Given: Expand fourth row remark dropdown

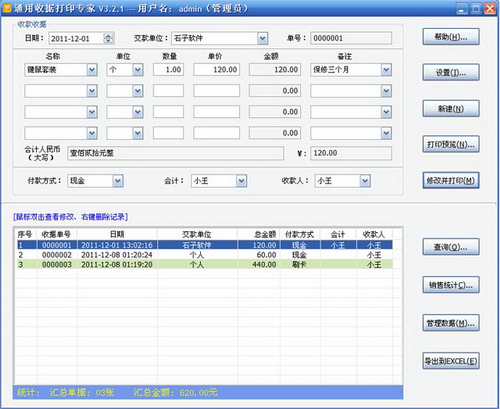Looking at the screenshot, I should (386, 133).
